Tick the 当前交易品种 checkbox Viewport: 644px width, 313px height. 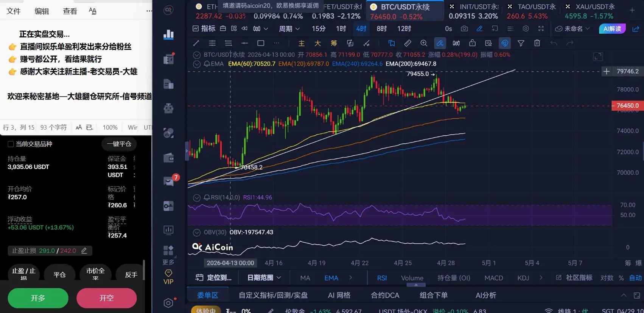pyautogui.click(x=11, y=144)
